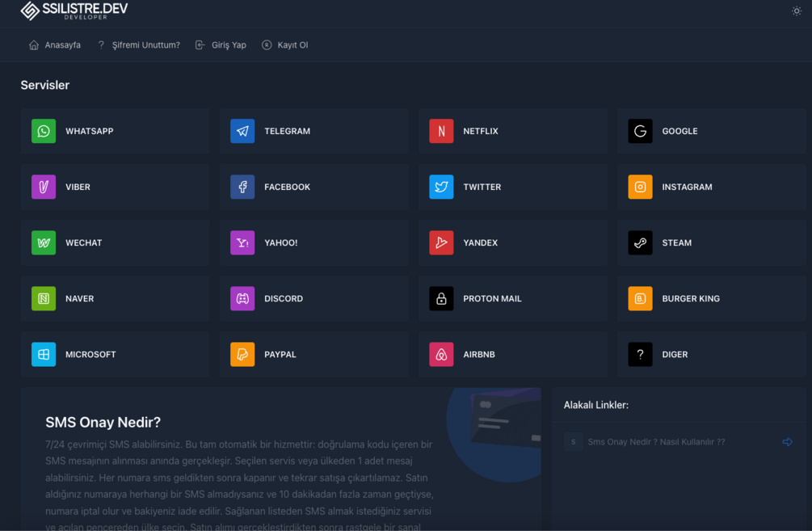The width and height of the screenshot is (812, 531).
Task: Click the Google G icon
Action: pyautogui.click(x=640, y=131)
